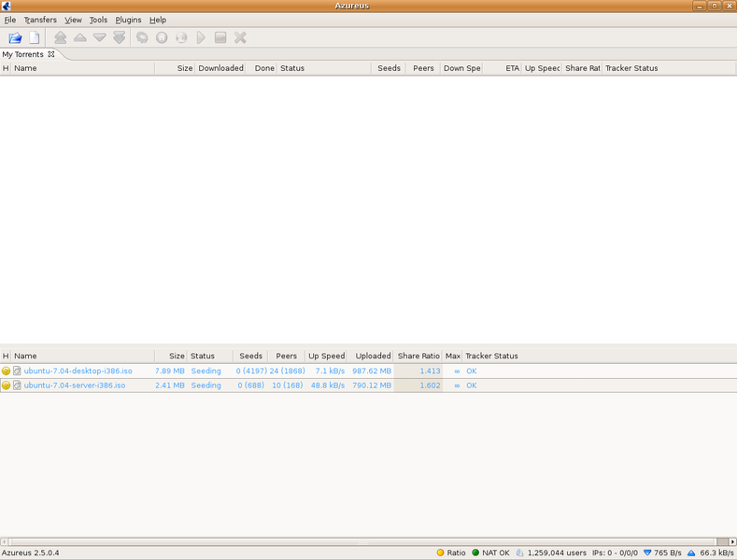Sort top list by Status column
Image resolution: width=737 pixels, height=560 pixels.
click(x=324, y=68)
